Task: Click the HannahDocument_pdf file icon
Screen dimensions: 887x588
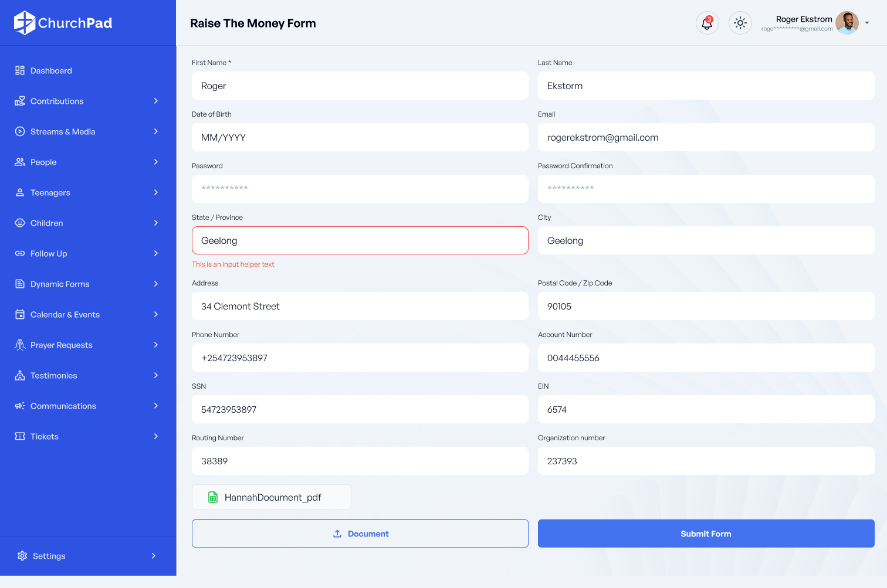Action: [x=213, y=497]
